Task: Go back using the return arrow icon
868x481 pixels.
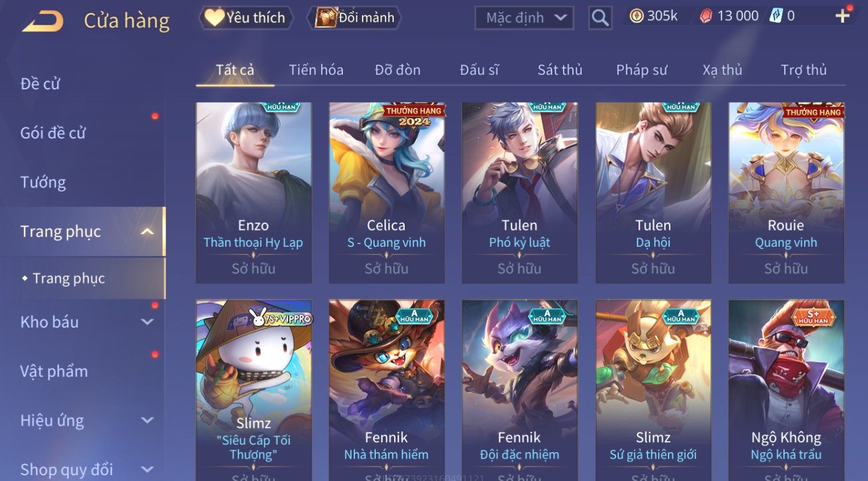Action: pyautogui.click(x=43, y=21)
